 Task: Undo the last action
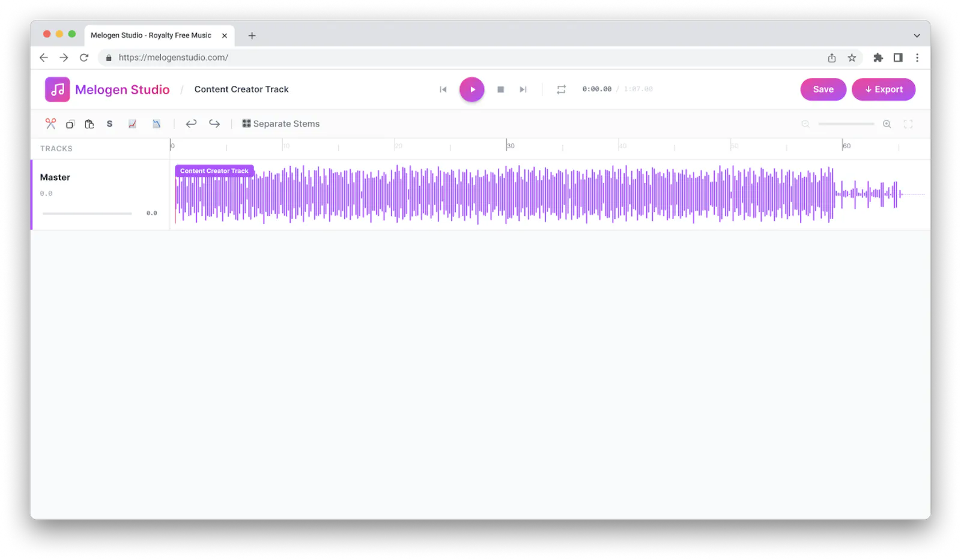pos(191,124)
